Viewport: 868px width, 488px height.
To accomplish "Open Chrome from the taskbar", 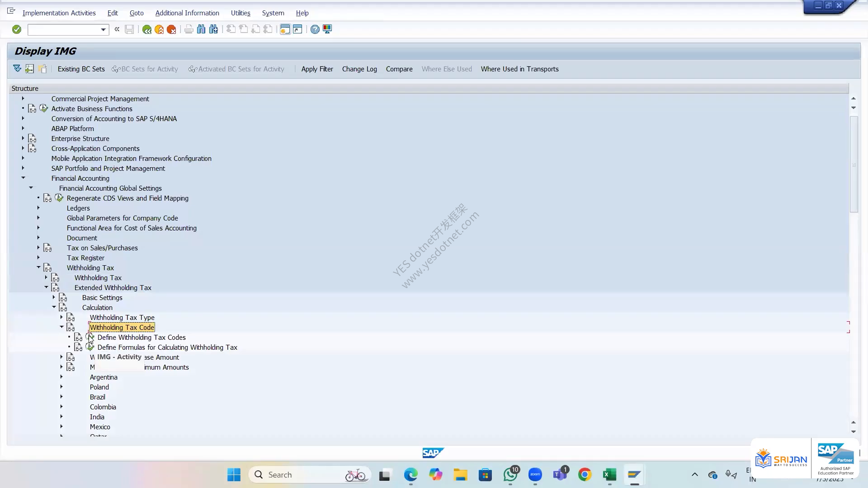I will pos(585,474).
